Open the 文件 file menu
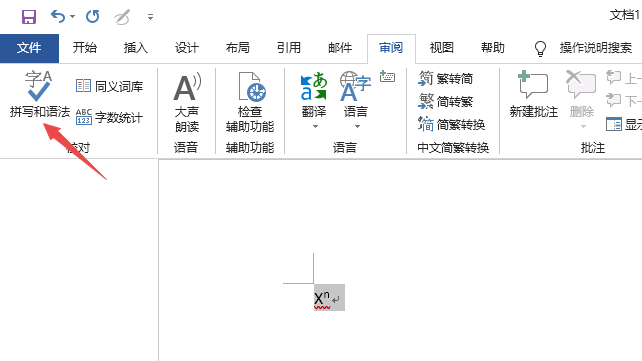The height and width of the screenshot is (361, 642). [29, 48]
